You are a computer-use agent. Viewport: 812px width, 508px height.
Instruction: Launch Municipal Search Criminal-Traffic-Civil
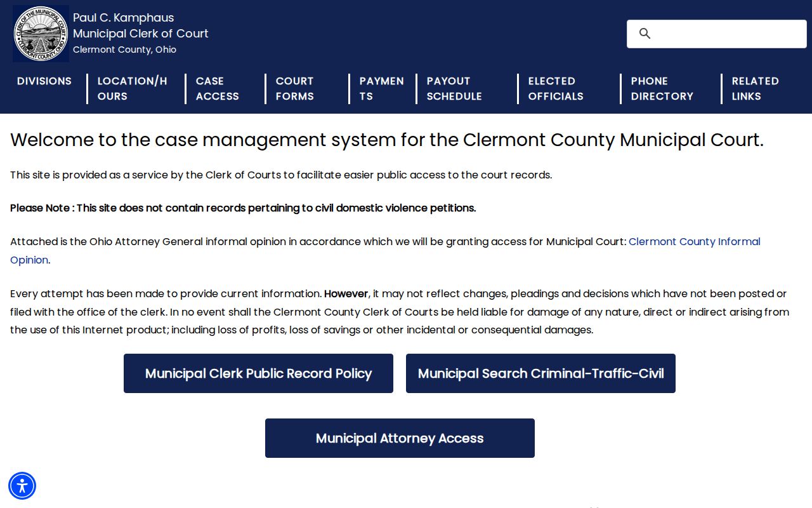click(x=540, y=373)
